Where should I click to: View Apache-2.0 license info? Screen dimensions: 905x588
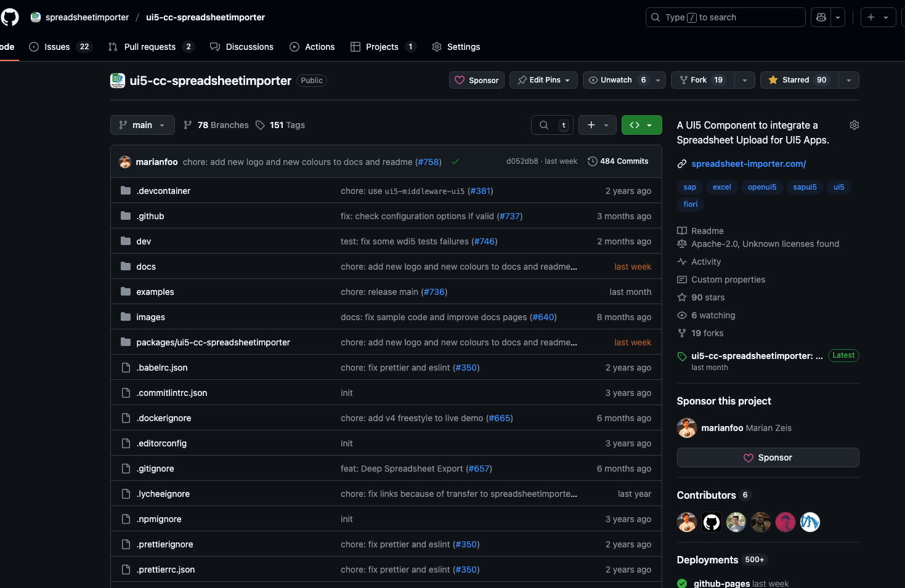click(758, 244)
